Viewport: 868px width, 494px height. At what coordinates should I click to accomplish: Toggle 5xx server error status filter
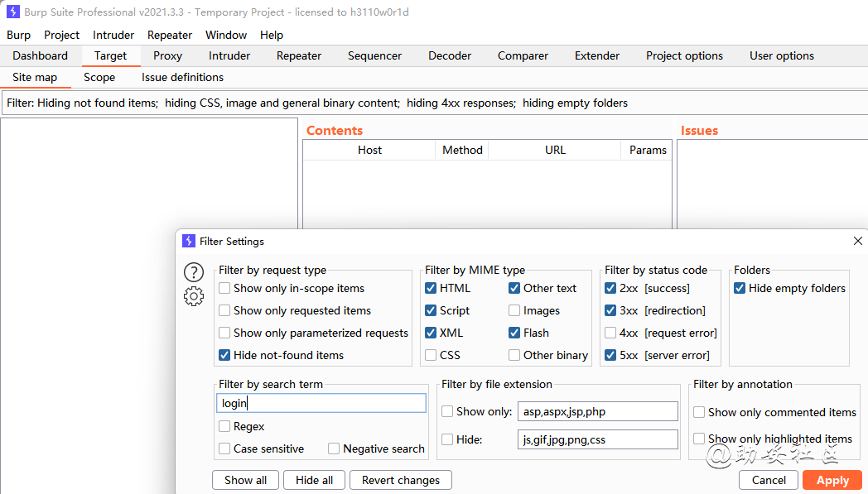(610, 355)
